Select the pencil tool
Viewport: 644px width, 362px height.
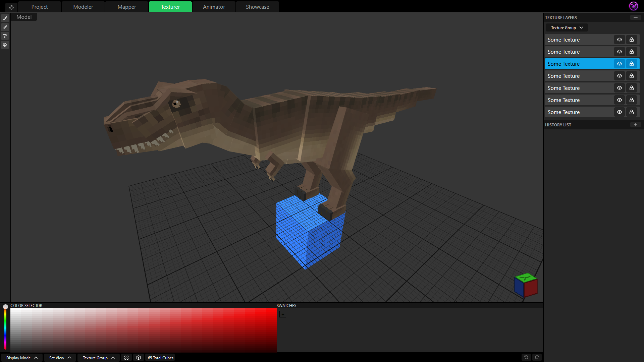pyautogui.click(x=5, y=27)
